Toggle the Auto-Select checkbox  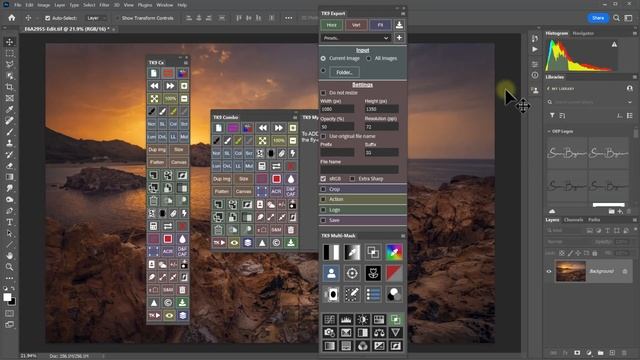point(47,18)
